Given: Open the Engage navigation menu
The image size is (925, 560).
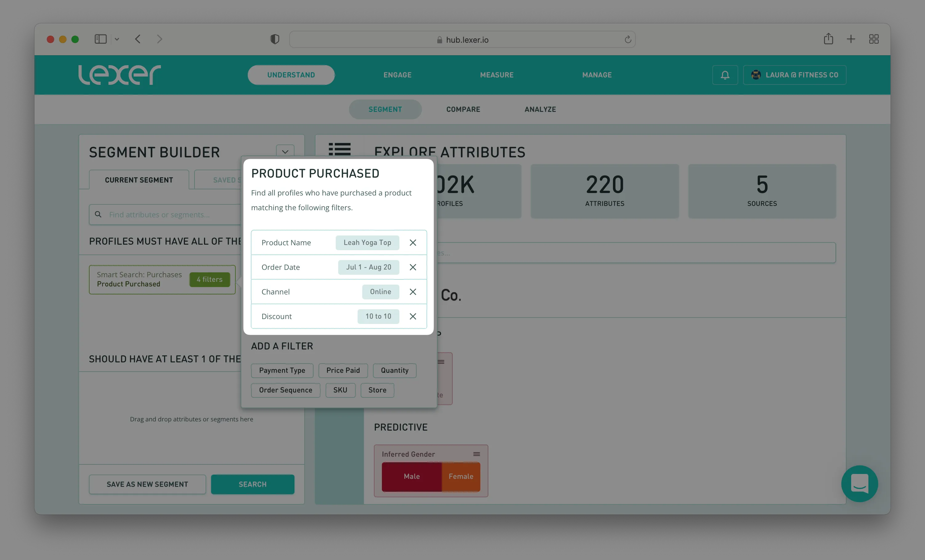Looking at the screenshot, I should 397,75.
